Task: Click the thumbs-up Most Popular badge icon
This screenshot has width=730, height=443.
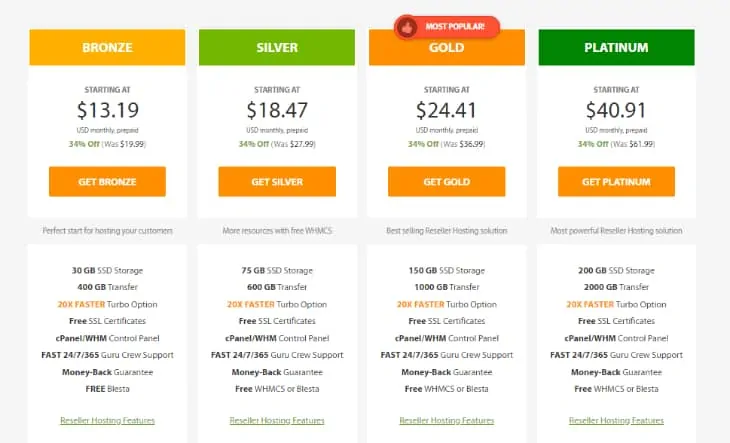Action: tap(406, 27)
